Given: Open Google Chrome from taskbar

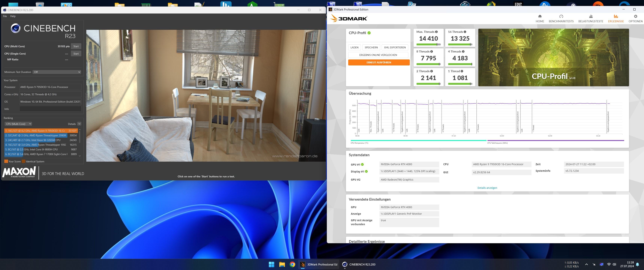Looking at the screenshot, I should [x=292, y=265].
